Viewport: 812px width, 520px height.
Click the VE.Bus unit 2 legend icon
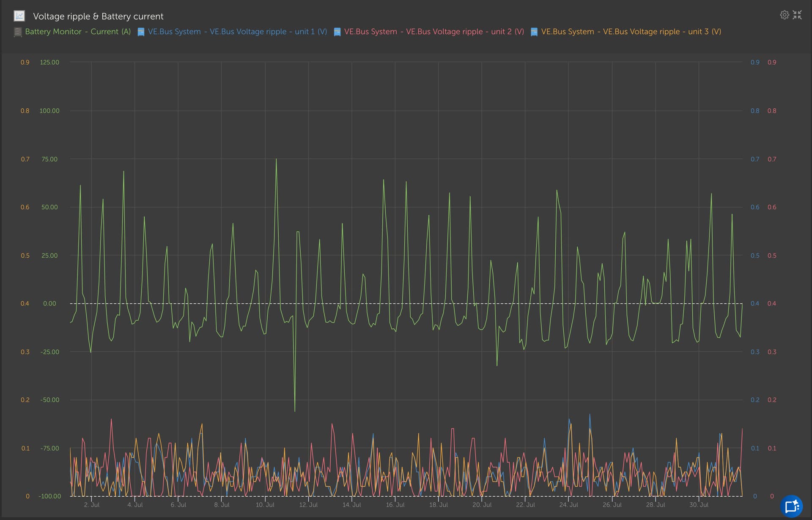(x=337, y=32)
